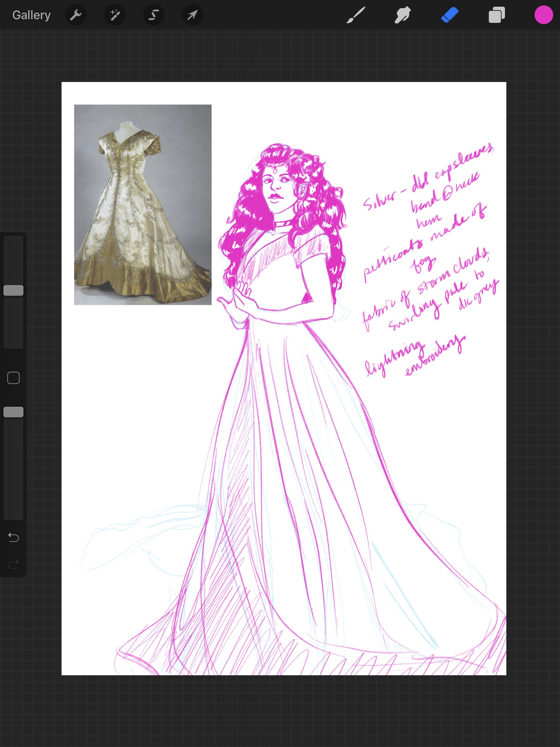The width and height of the screenshot is (560, 747).
Task: Open the Layers panel
Action: (497, 15)
